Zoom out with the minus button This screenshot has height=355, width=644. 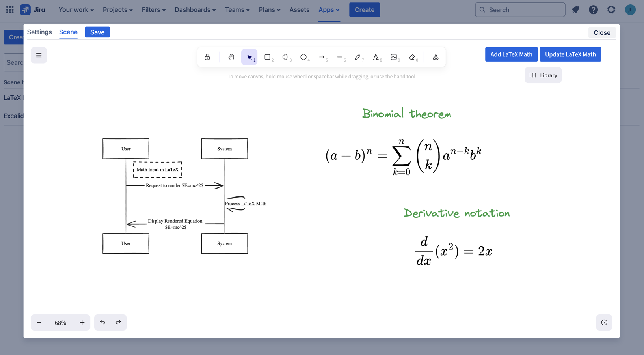point(39,323)
